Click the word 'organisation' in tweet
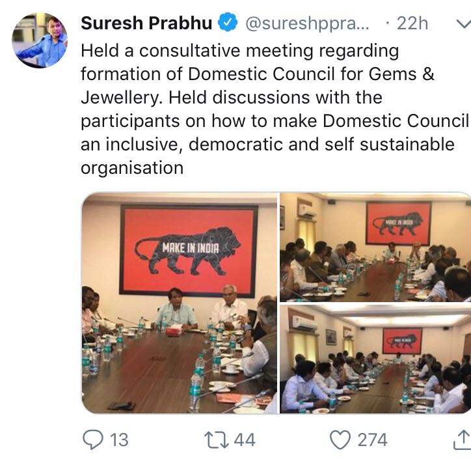Screen dimensions: 471x476 pyautogui.click(x=132, y=168)
